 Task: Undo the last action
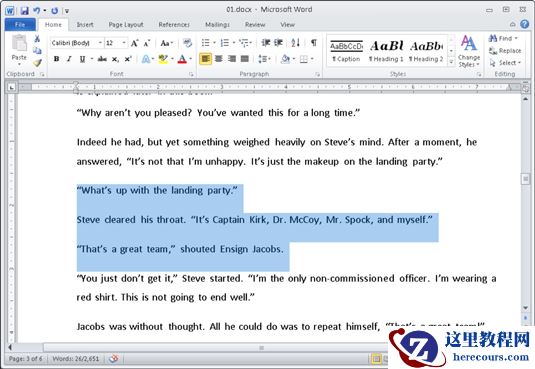pos(37,11)
